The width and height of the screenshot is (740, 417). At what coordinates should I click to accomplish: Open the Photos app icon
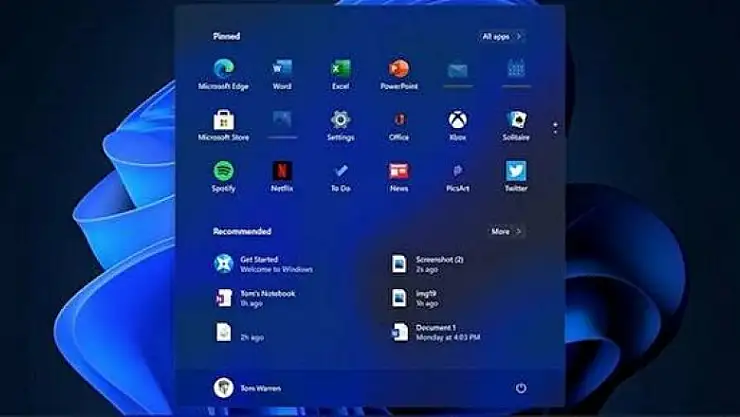point(282,120)
